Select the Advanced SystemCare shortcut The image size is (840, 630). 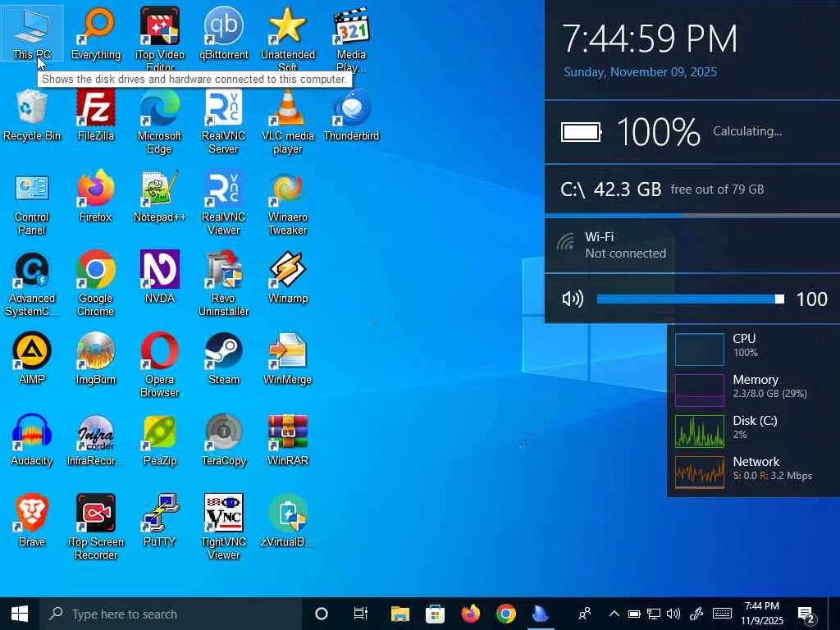(x=32, y=284)
